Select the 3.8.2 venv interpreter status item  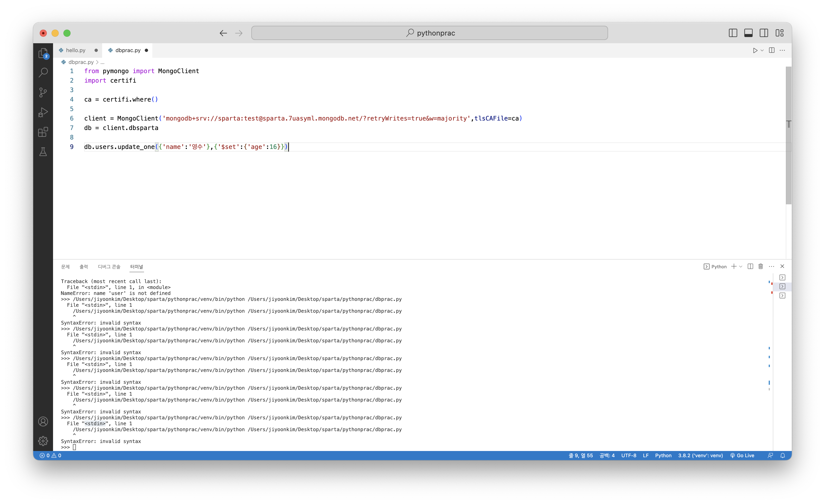(701, 455)
